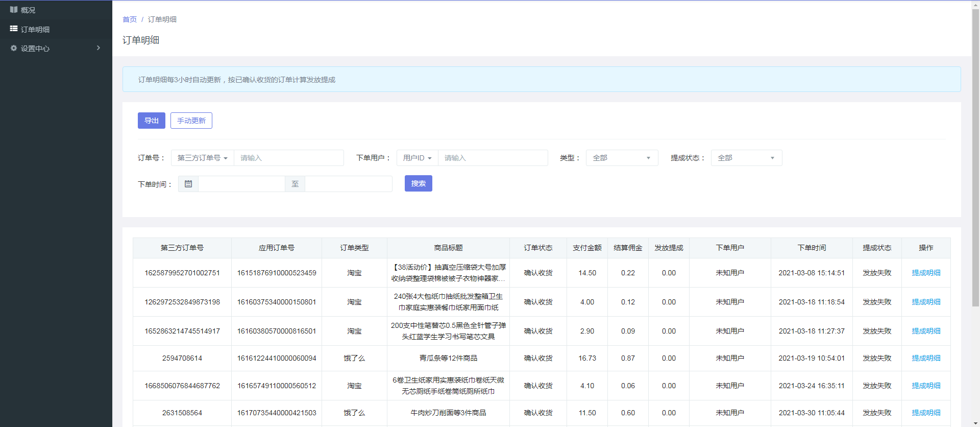The width and height of the screenshot is (980, 427).
Task: Click the 商品标题 column header
Action: pos(448,248)
